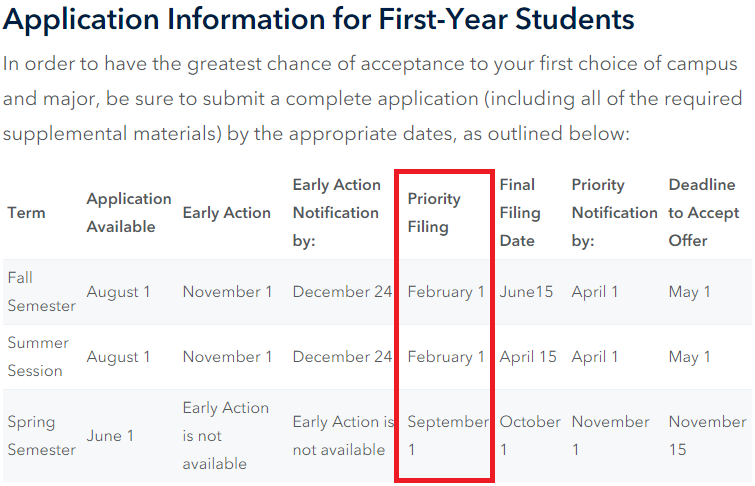The width and height of the screenshot is (755, 486).
Task: Select the June 1 application available cell
Action: coord(110,436)
